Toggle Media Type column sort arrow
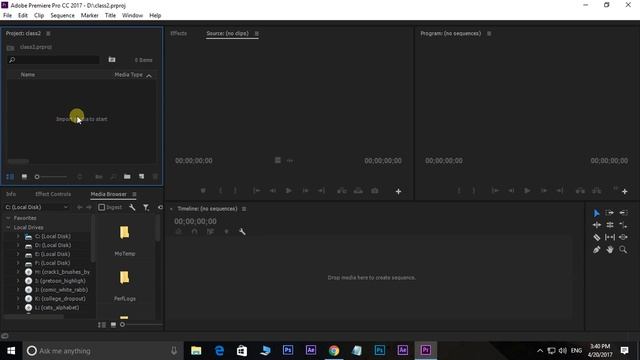 [x=149, y=76]
